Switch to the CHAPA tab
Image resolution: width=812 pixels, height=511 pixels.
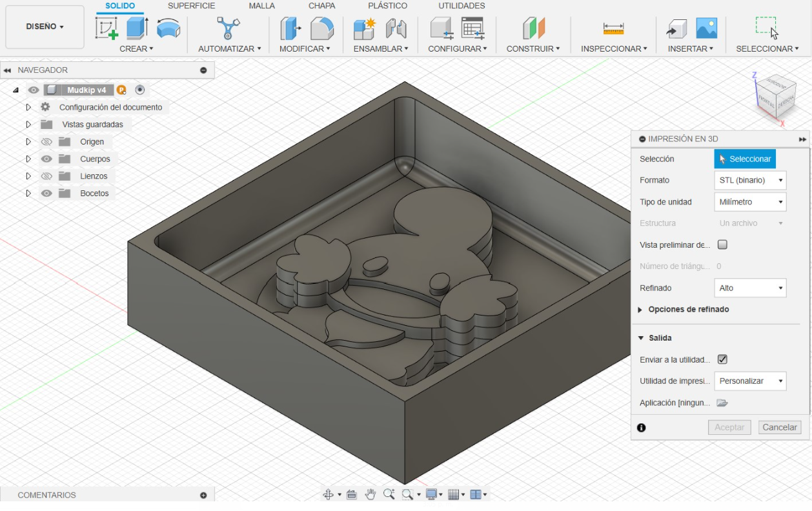321,6
